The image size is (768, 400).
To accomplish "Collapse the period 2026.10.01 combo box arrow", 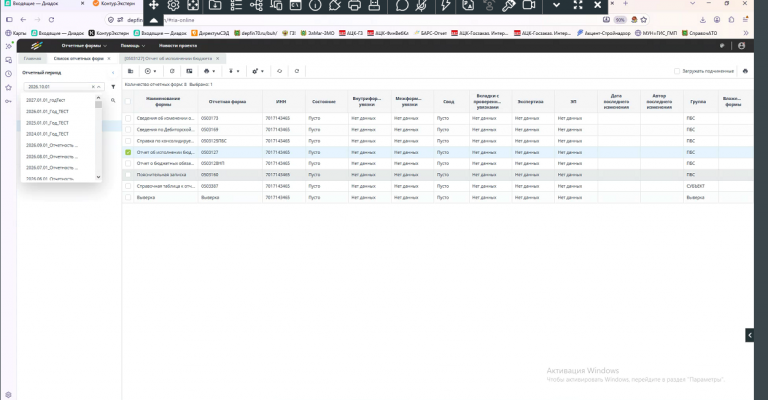I will point(99,87).
